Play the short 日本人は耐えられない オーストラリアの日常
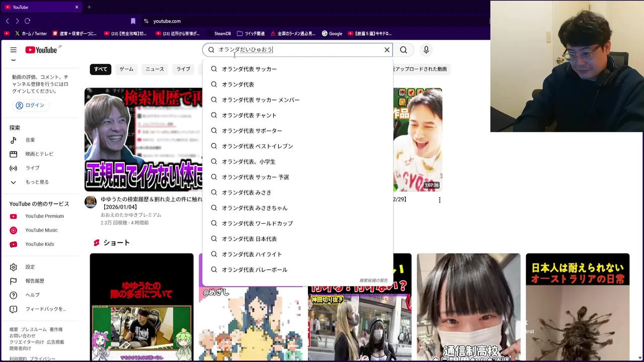The width and height of the screenshot is (644, 362). tap(578, 307)
